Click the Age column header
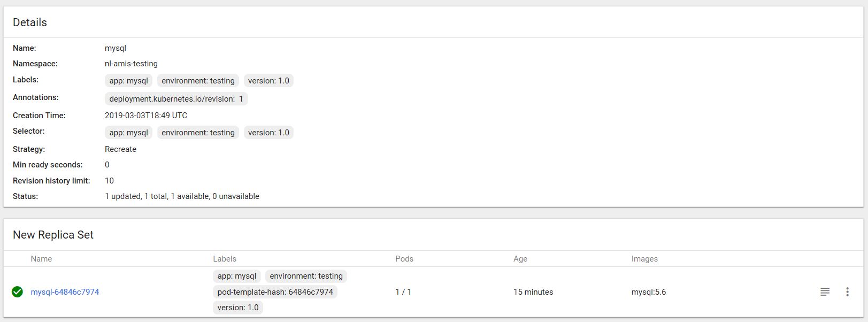 pyautogui.click(x=520, y=259)
